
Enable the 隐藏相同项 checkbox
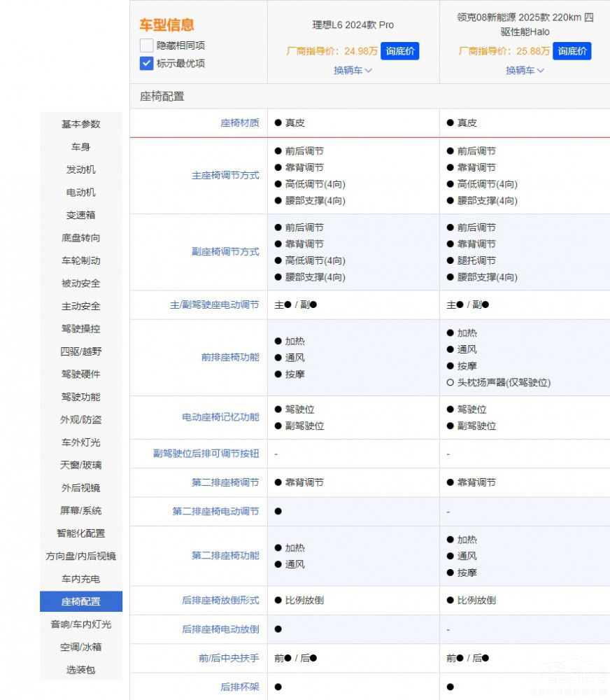(x=146, y=45)
